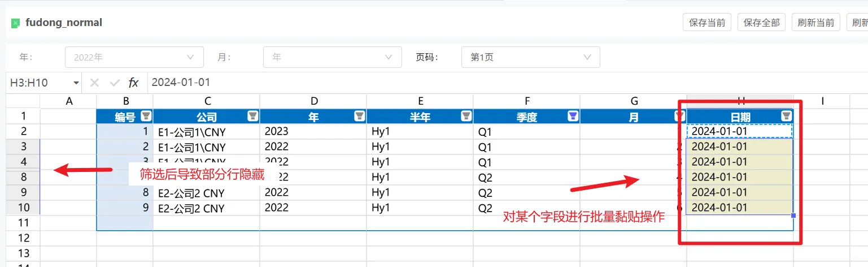The width and height of the screenshot is (868, 267).
Task: Click filter icon in 年 column header
Action: pyautogui.click(x=359, y=117)
